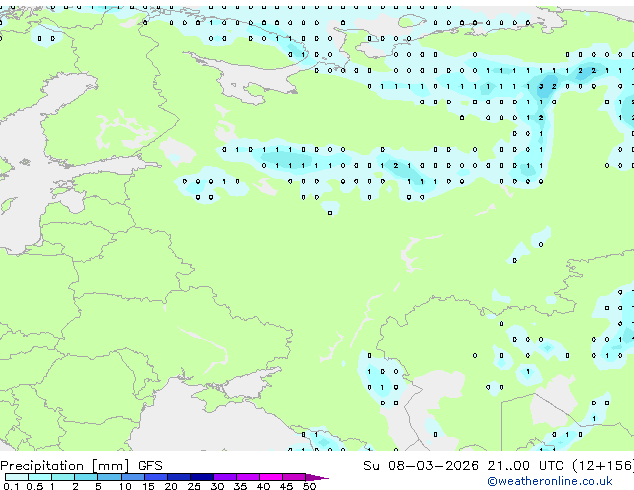Viewport: 634px width, 490px height.
Task: Click the '(12+156)' forecast offset text
Action: point(602,466)
